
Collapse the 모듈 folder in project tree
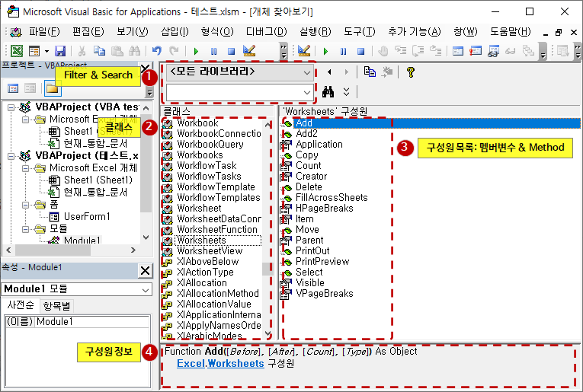coord(25,229)
